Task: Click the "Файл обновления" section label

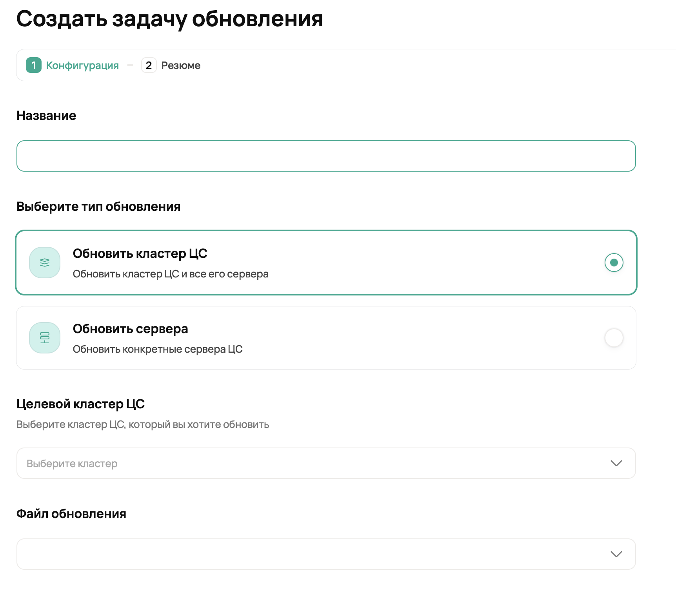Action: tap(71, 514)
